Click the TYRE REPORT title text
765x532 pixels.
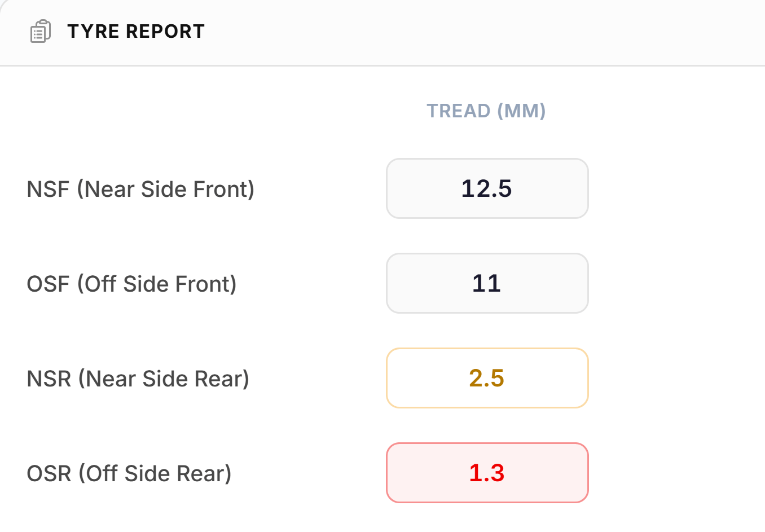tap(135, 32)
